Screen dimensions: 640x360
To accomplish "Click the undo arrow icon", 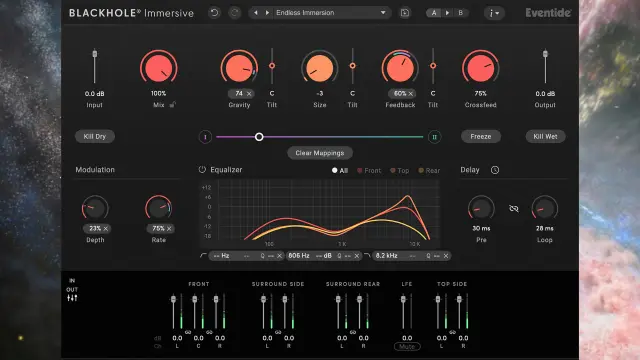I will [214, 13].
